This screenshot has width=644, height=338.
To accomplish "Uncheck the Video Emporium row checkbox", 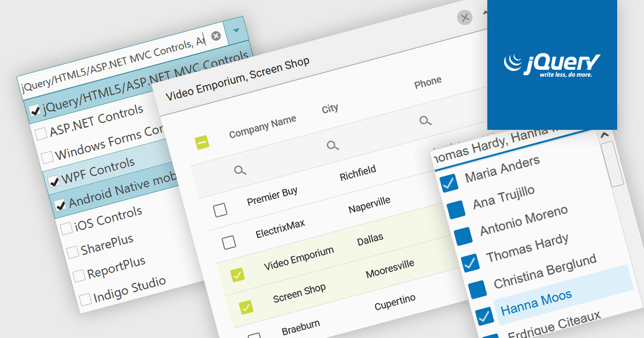I will coord(237,275).
